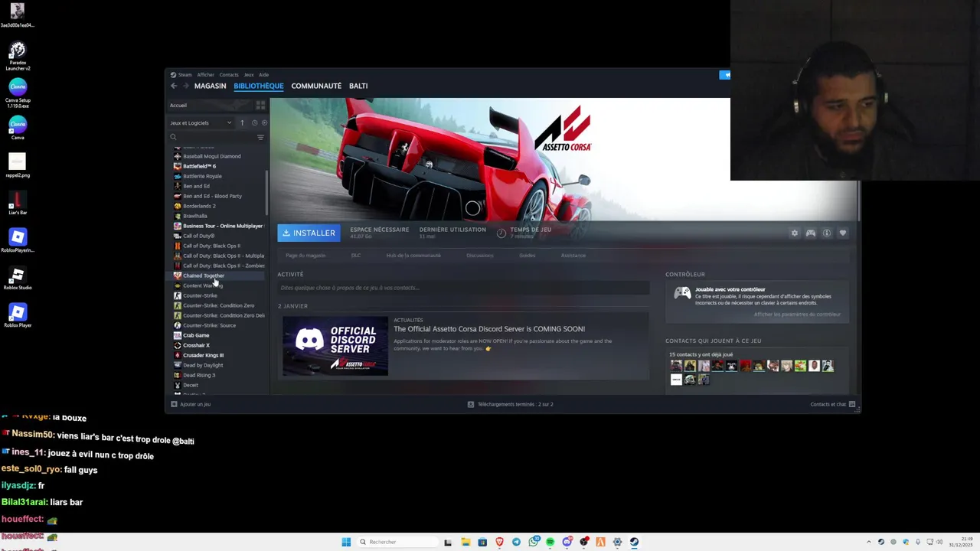Screen dimensions: 980x551
Task: Open Spotify from the taskbar
Action: tap(550, 542)
